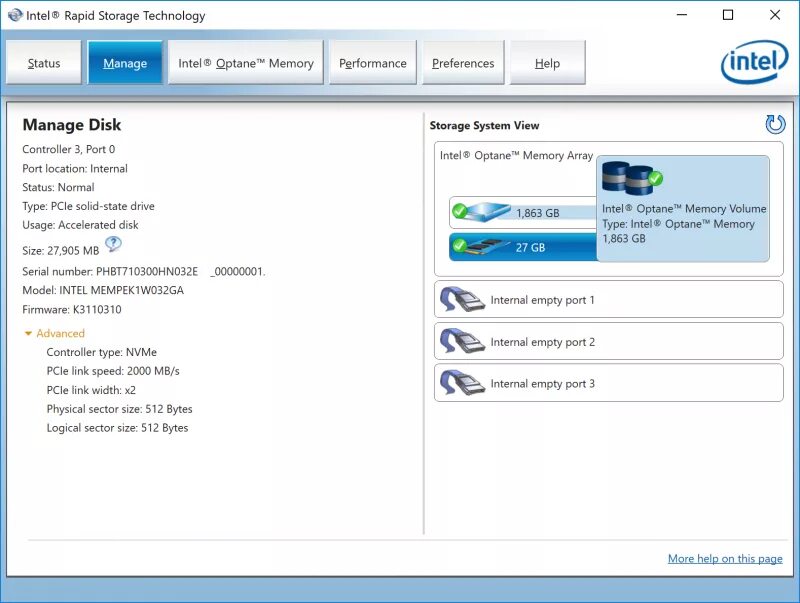This screenshot has height=603, width=800.
Task: Click PCIe link width: x2 text
Action: [91, 390]
